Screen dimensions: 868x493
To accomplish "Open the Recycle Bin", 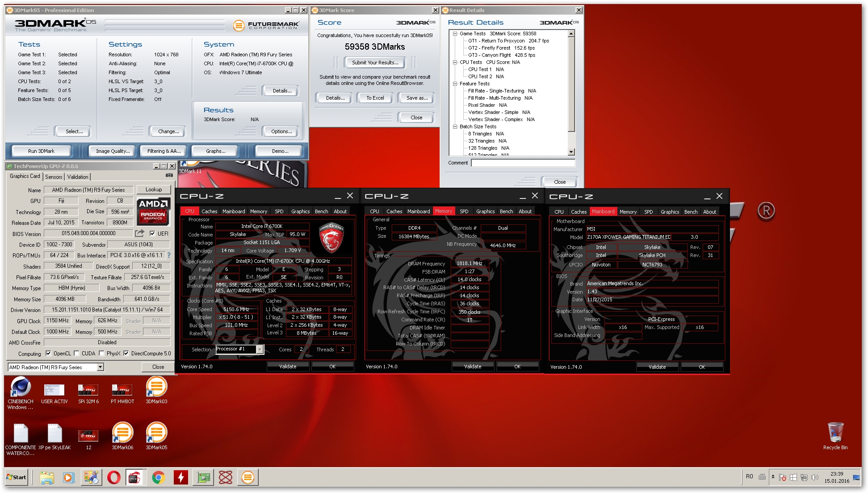I will click(835, 436).
